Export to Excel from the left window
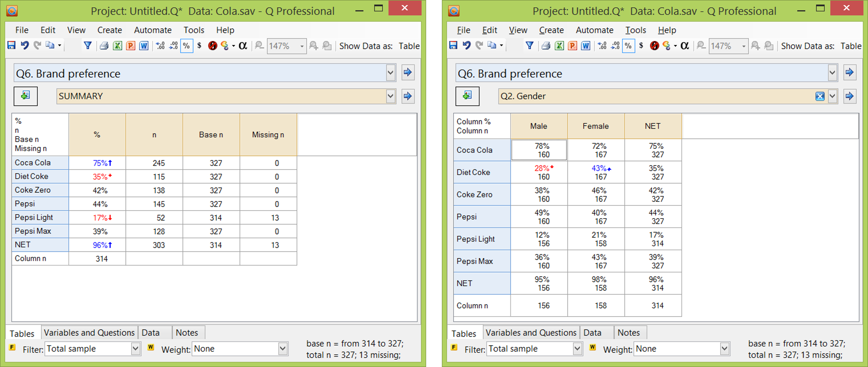 point(117,46)
